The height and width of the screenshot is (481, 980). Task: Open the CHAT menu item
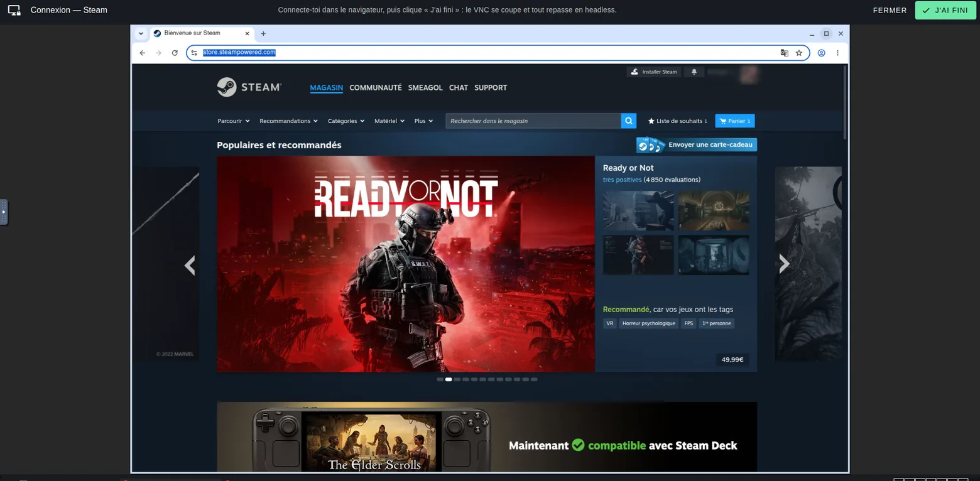459,88
